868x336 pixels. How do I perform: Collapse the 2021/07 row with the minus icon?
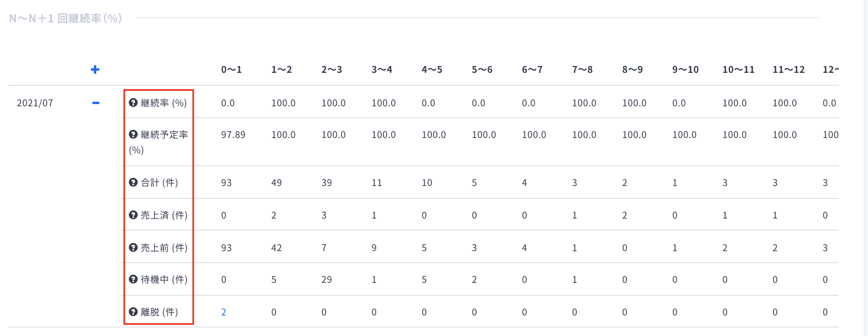click(96, 103)
